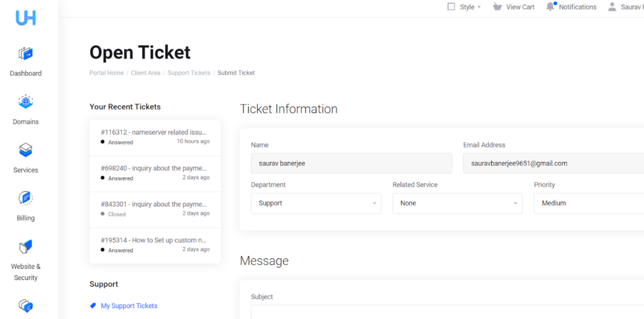Open ticket #116312 nameserver related issue
The height and width of the screenshot is (319, 644).
click(x=155, y=138)
